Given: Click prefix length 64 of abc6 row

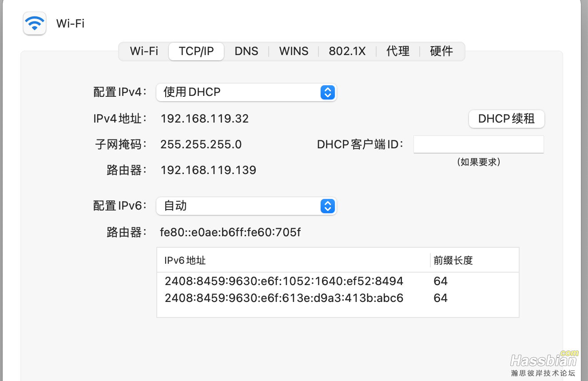Looking at the screenshot, I should tap(441, 298).
